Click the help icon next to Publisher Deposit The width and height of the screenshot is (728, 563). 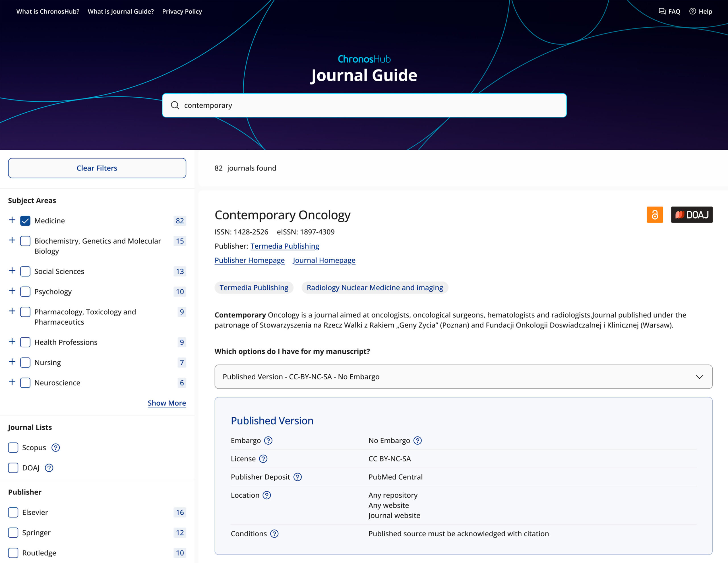[298, 477]
